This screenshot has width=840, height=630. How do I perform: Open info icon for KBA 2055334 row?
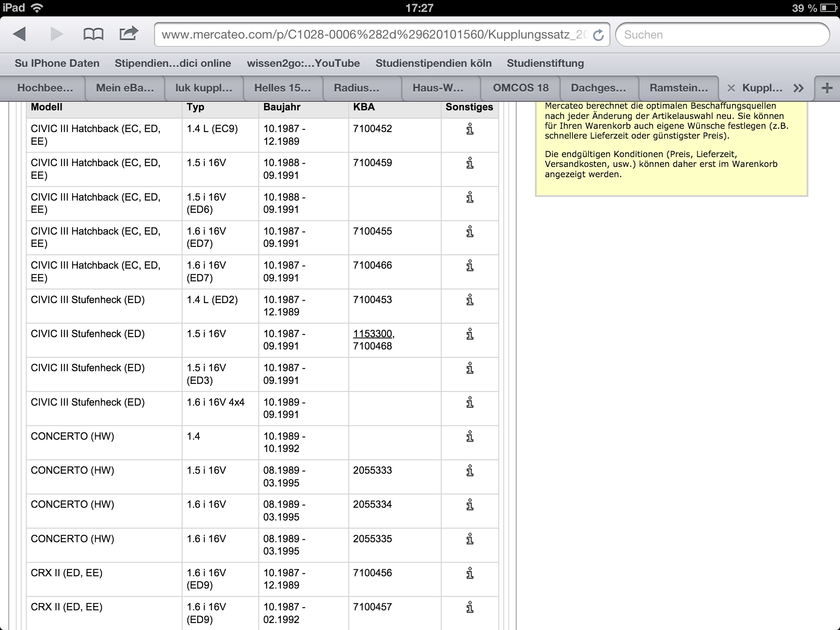click(470, 505)
